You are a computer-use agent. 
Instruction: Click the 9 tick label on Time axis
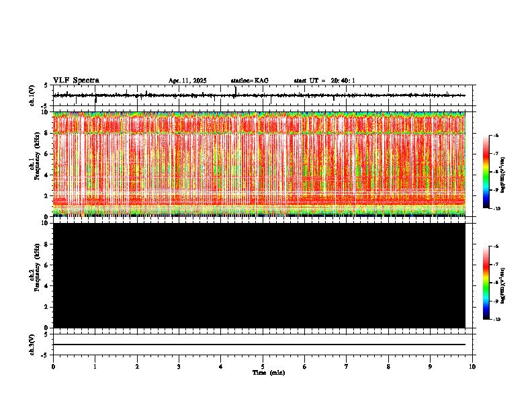click(430, 367)
